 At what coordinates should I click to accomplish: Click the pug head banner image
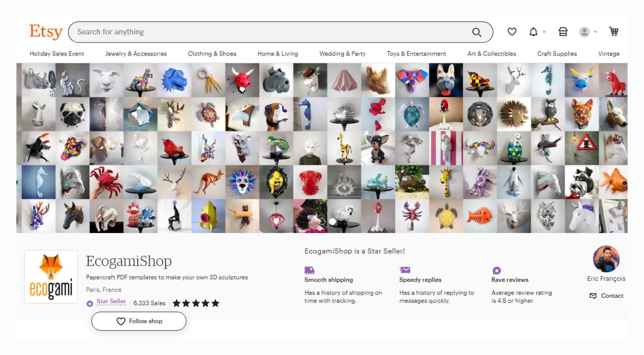point(72,114)
